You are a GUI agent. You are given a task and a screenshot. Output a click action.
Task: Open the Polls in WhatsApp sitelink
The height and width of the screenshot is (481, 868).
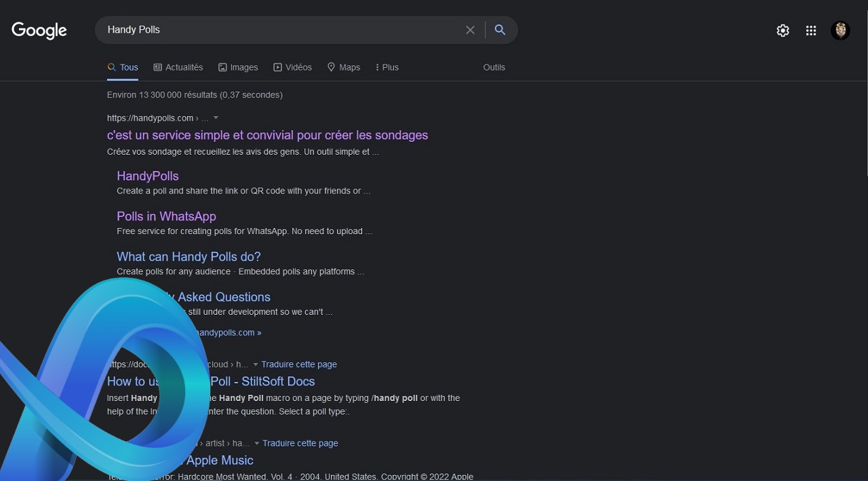[166, 216]
